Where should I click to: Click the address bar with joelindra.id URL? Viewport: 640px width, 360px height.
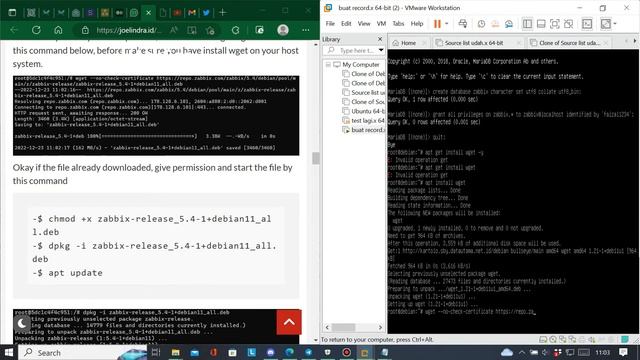click(129, 30)
